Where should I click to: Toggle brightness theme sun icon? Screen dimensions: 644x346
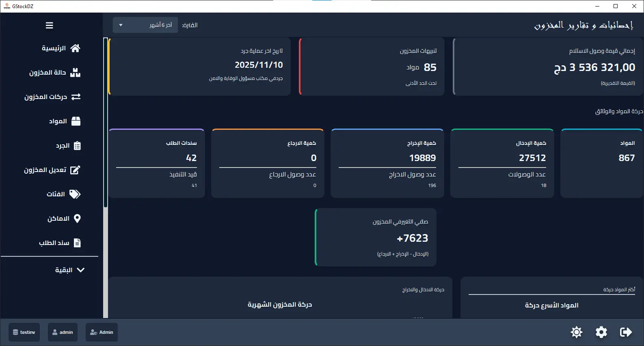(x=577, y=332)
